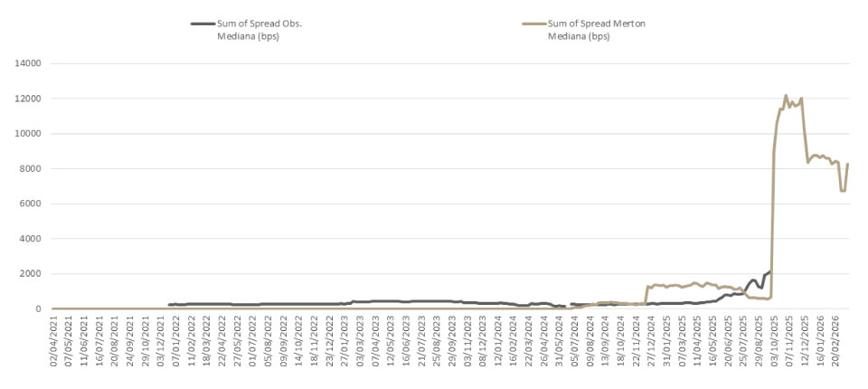Click the 12000 y-axis label
This screenshot has height=389, width=868.
[x=28, y=99]
